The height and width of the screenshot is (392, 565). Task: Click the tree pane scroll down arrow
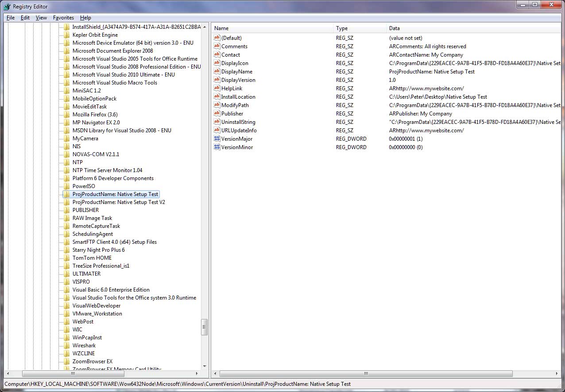tap(204, 366)
